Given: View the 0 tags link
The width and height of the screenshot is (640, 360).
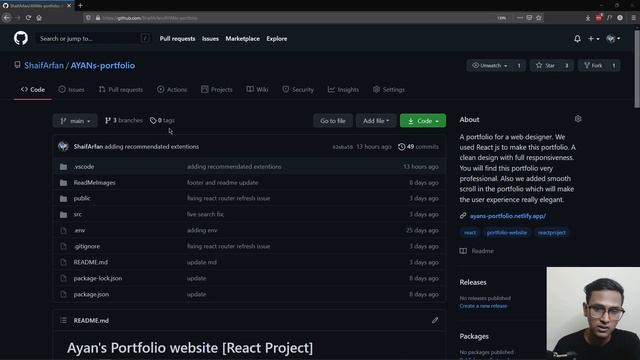Looking at the screenshot, I should pyautogui.click(x=162, y=120).
